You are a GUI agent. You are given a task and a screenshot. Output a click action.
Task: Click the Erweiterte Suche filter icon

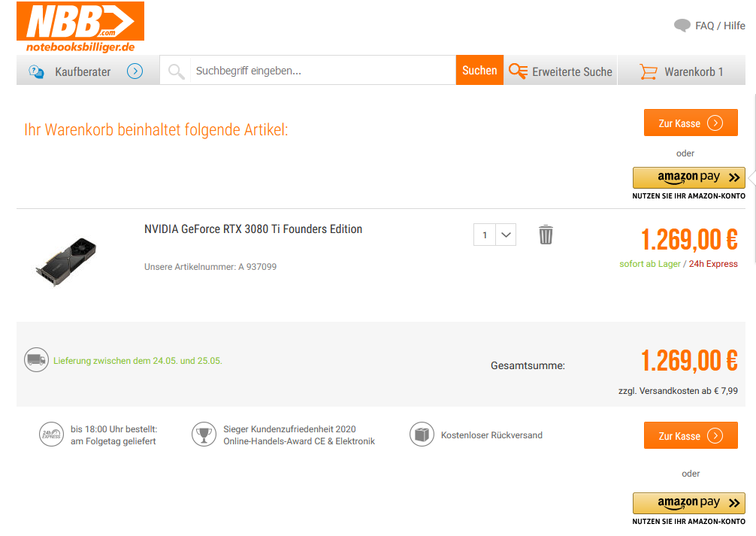[x=519, y=71]
